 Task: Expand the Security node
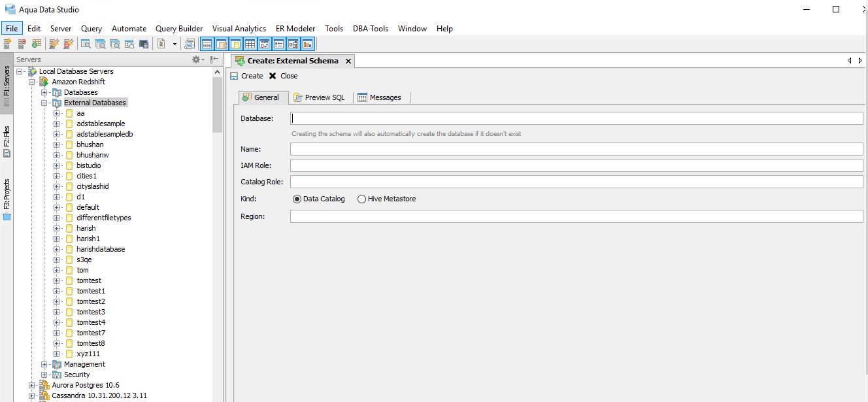coord(44,375)
